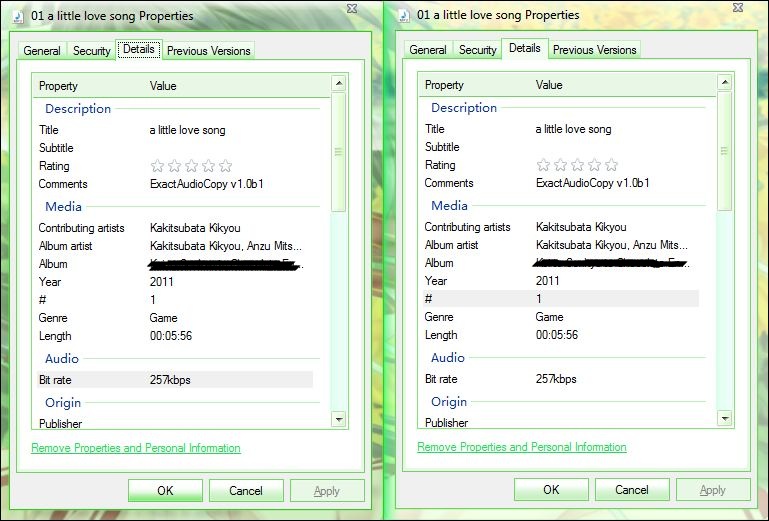Select Details tab in right Properties window
769x521 pixels.
click(525, 48)
